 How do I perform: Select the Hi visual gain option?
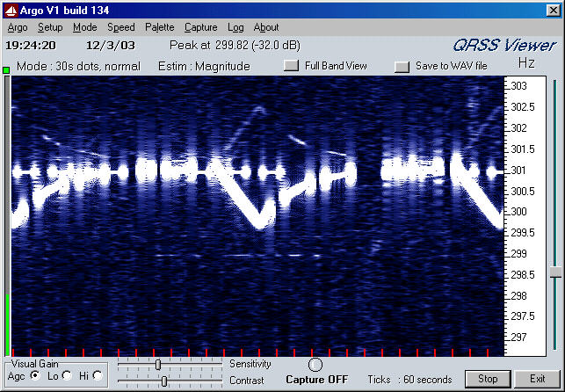[x=97, y=375]
